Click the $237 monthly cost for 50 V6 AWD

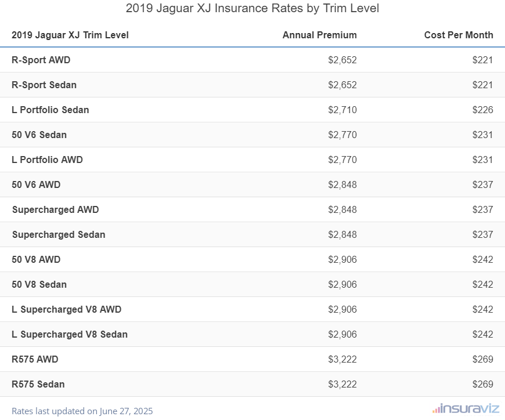(x=483, y=184)
